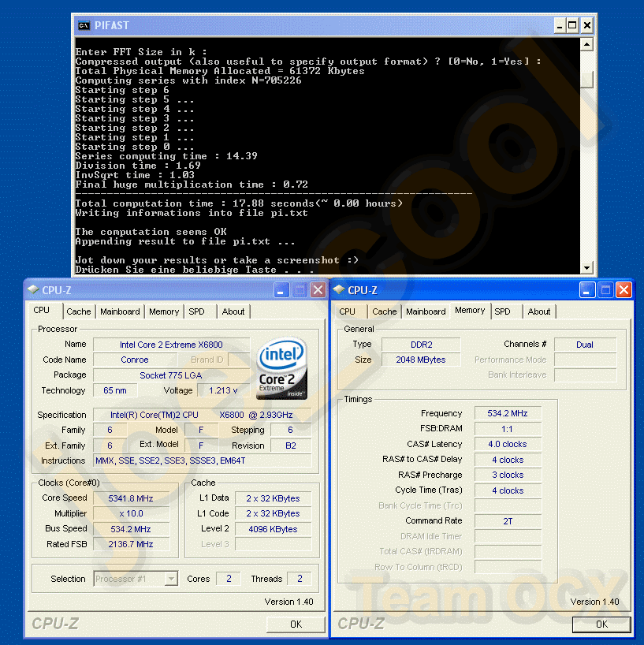The image size is (644, 645).
Task: Click the Package value Socket 775 LGA
Action: click(x=171, y=375)
